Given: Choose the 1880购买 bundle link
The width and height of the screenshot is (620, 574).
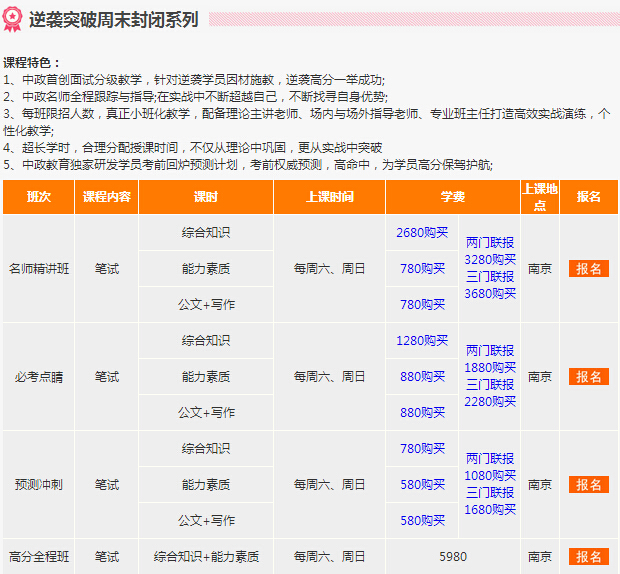Looking at the screenshot, I should 490,367.
